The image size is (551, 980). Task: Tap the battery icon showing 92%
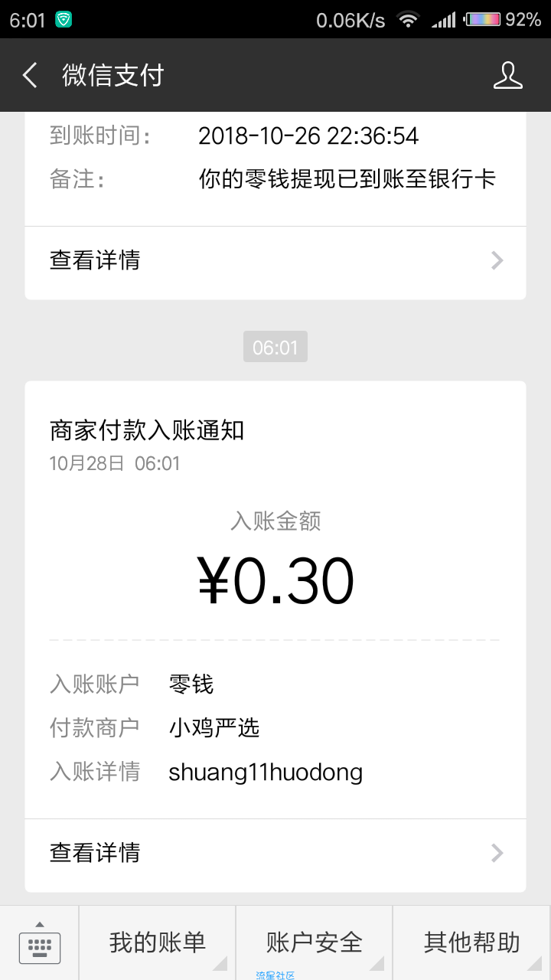pos(483,20)
